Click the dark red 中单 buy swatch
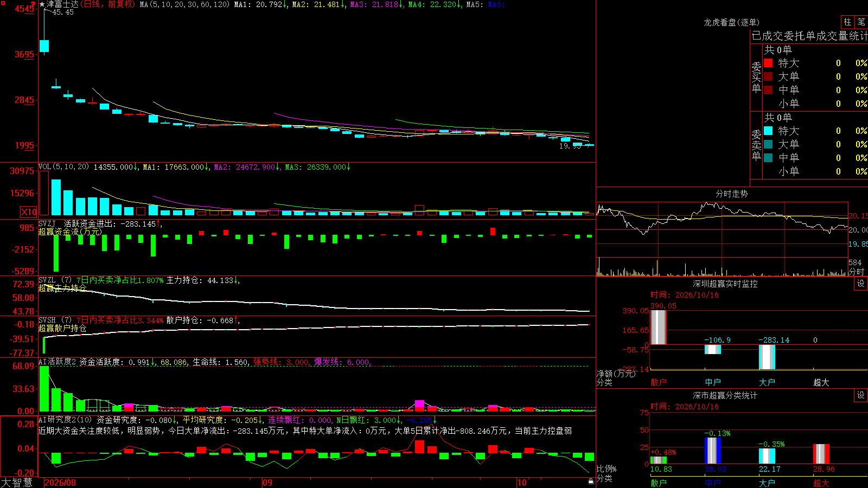 point(768,90)
